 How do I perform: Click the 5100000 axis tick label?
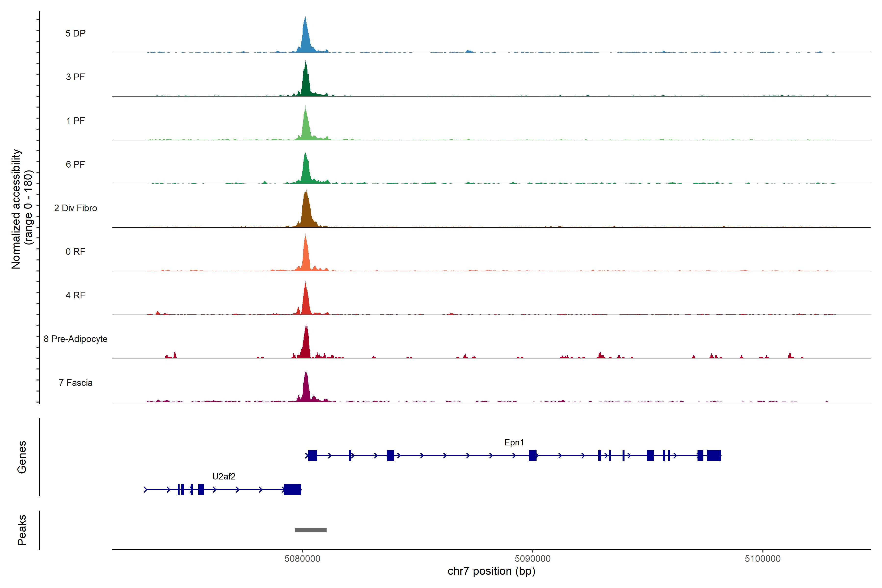pos(762,559)
